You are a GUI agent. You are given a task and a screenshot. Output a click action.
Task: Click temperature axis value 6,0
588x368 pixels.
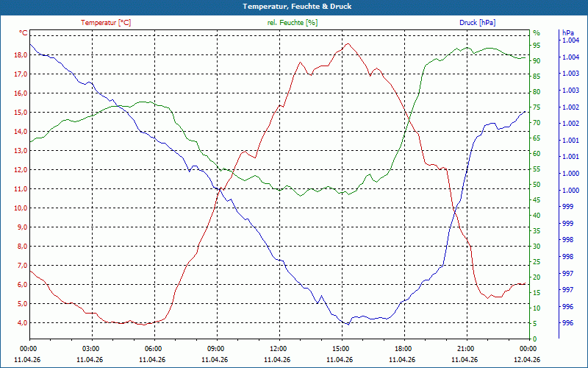click(x=22, y=285)
